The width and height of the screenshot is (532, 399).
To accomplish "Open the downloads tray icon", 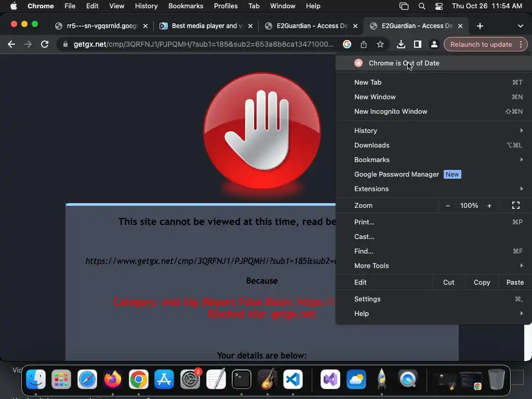I will point(401,45).
